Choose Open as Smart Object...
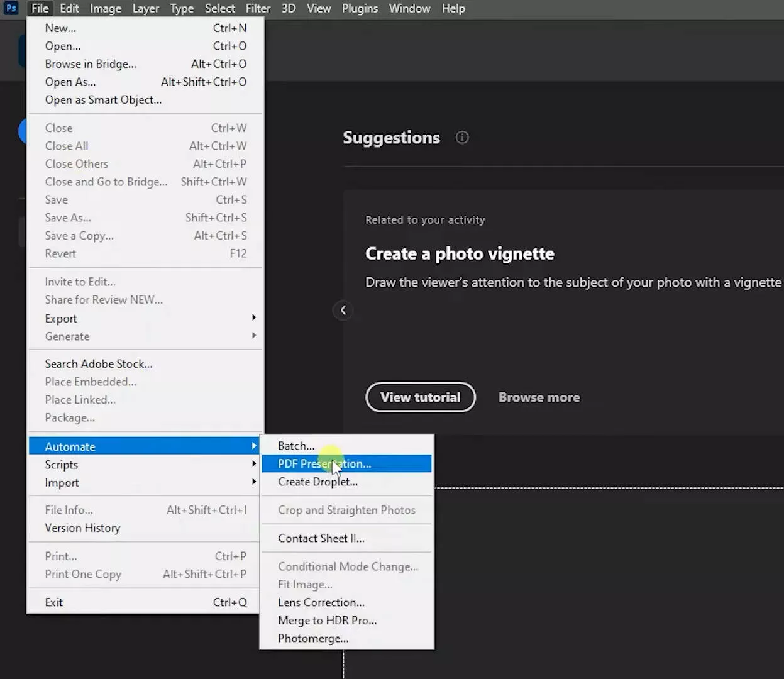784x679 pixels. (x=145, y=100)
